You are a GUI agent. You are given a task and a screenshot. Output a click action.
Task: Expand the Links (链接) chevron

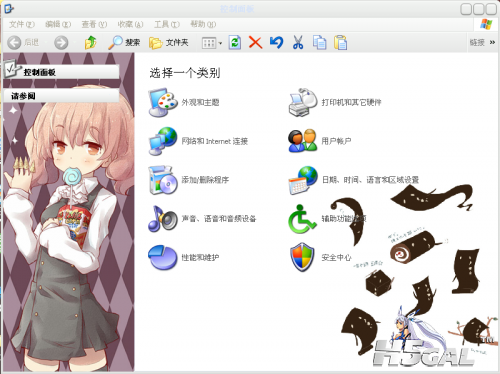pos(492,42)
